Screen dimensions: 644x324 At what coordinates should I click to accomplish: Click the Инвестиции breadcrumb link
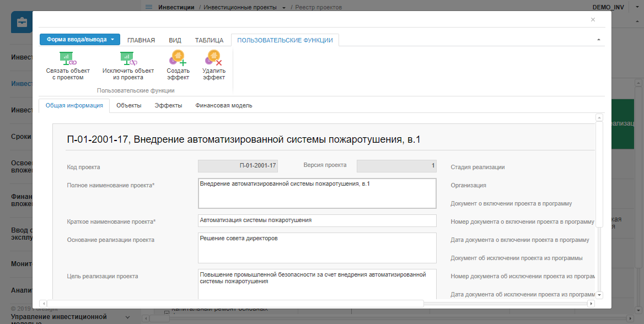coord(176,7)
